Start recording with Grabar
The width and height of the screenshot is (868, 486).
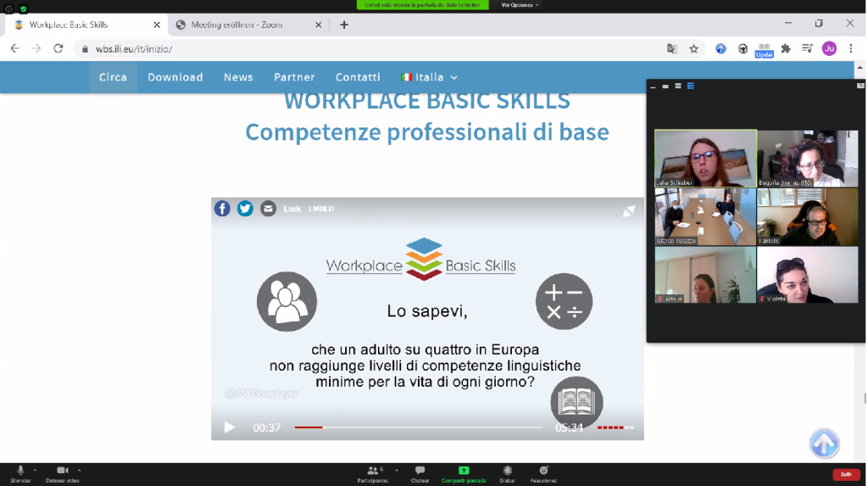point(507,471)
